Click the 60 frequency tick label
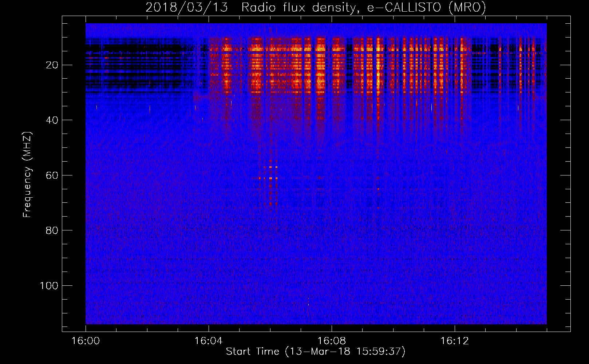Image resolution: width=589 pixels, height=364 pixels. coord(52,175)
